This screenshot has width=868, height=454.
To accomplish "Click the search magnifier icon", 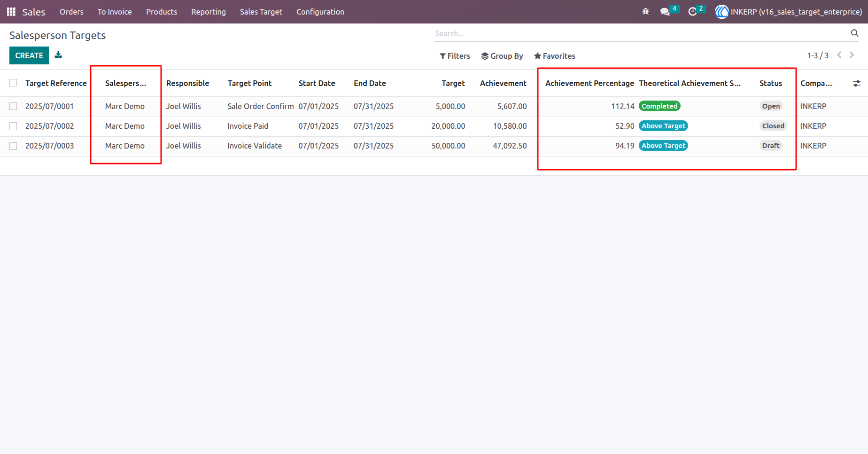I will pyautogui.click(x=855, y=33).
